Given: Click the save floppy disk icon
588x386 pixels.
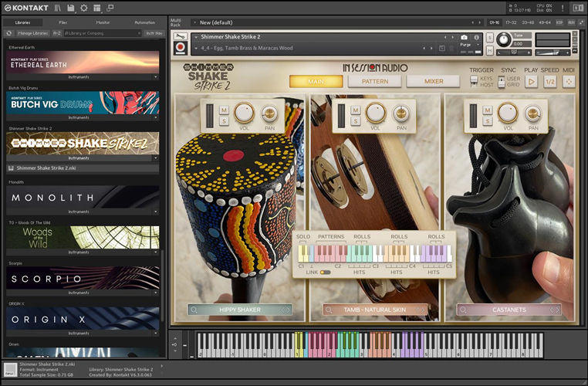Looking at the screenshot, I should point(70,8).
